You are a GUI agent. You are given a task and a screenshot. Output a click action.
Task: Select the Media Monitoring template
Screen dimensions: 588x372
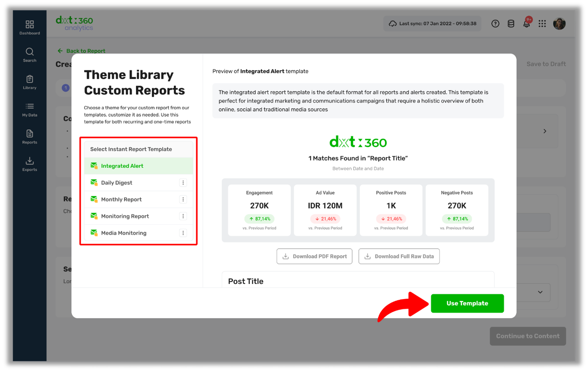pyautogui.click(x=139, y=233)
